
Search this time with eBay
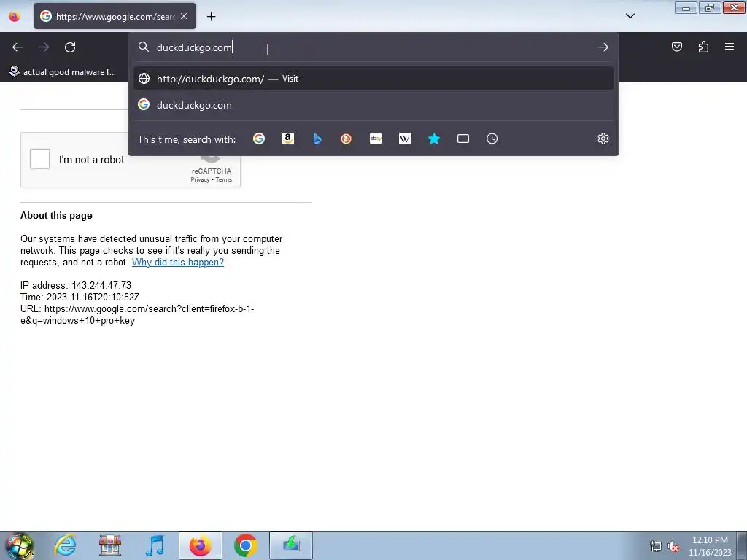(x=376, y=139)
